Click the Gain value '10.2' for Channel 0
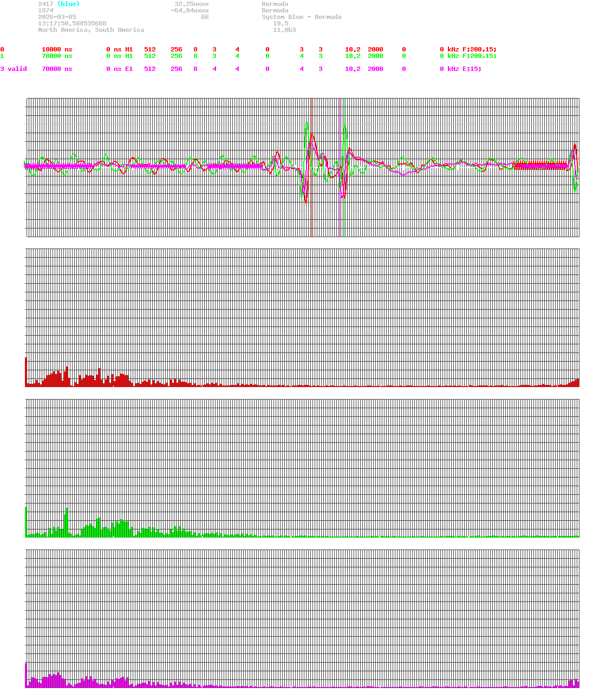This screenshot has width=593, height=700. click(x=352, y=49)
